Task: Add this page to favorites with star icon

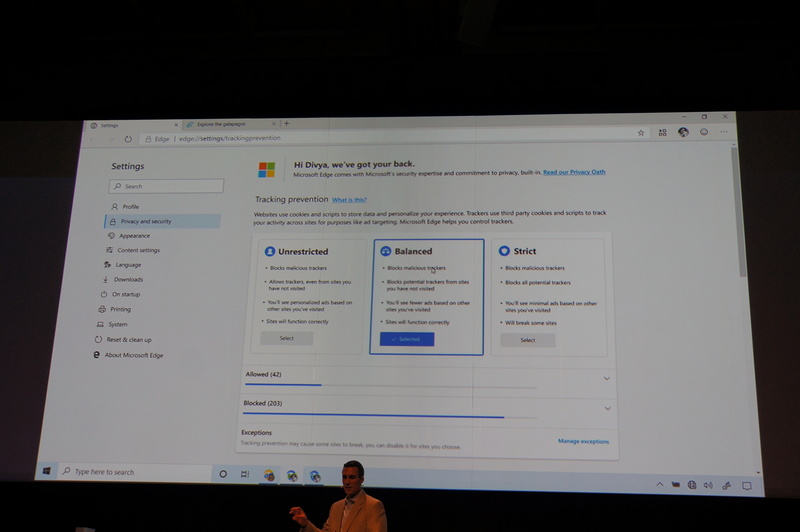Action: coord(641,133)
